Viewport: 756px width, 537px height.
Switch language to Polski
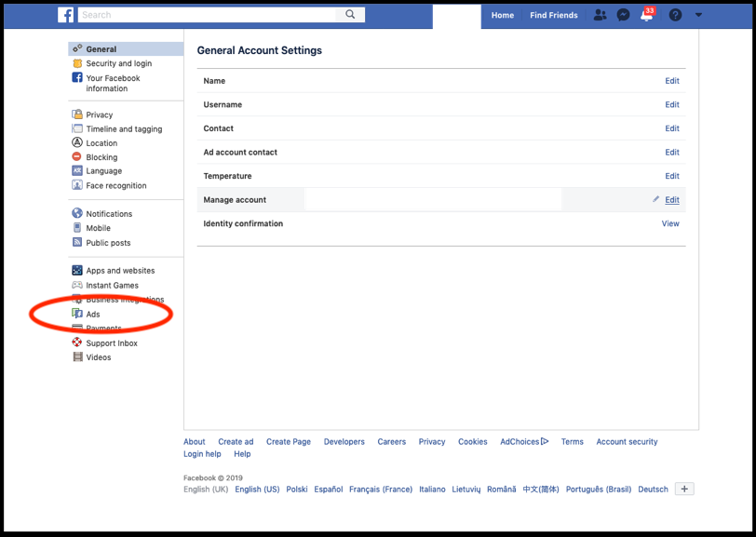point(296,490)
